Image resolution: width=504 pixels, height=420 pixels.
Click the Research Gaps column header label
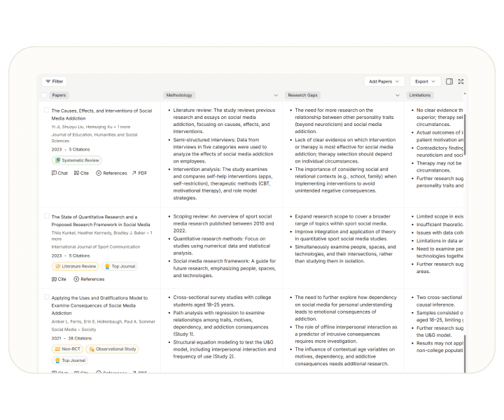pos(302,95)
